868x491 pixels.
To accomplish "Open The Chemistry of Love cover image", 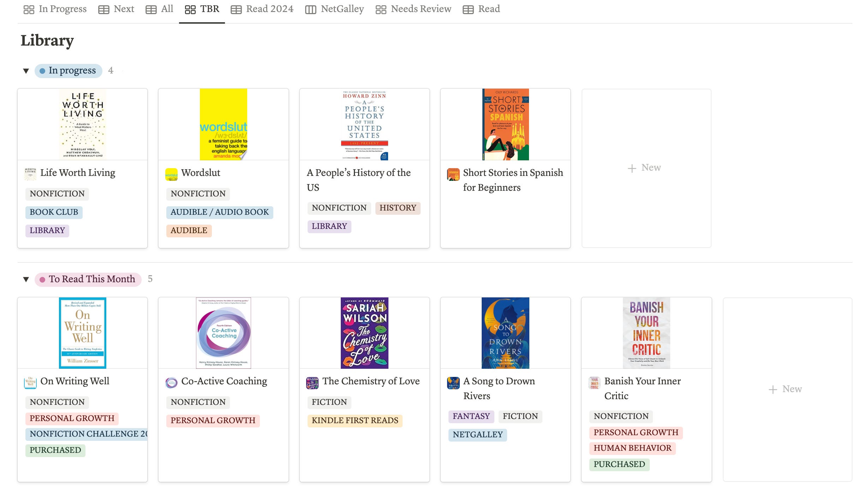I will pos(364,333).
